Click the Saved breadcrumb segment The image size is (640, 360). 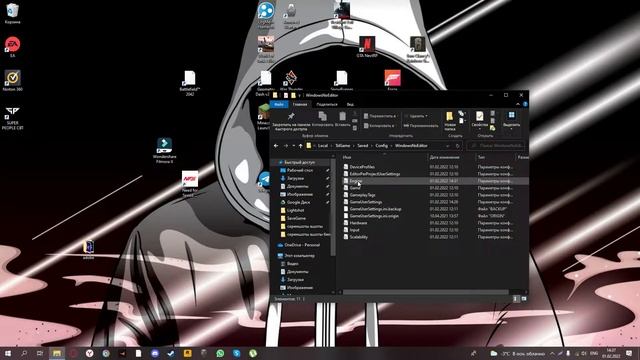click(363, 146)
